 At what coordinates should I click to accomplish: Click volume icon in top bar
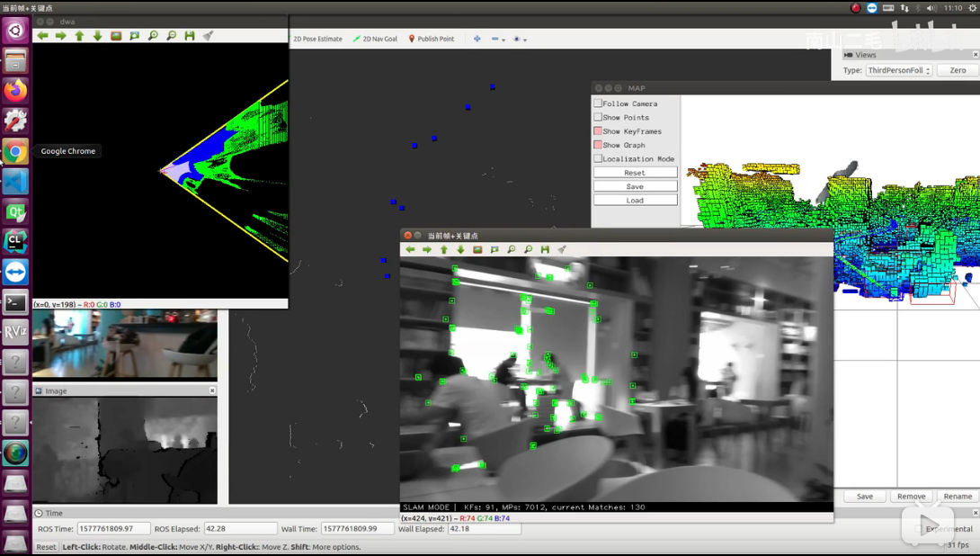tap(931, 7)
